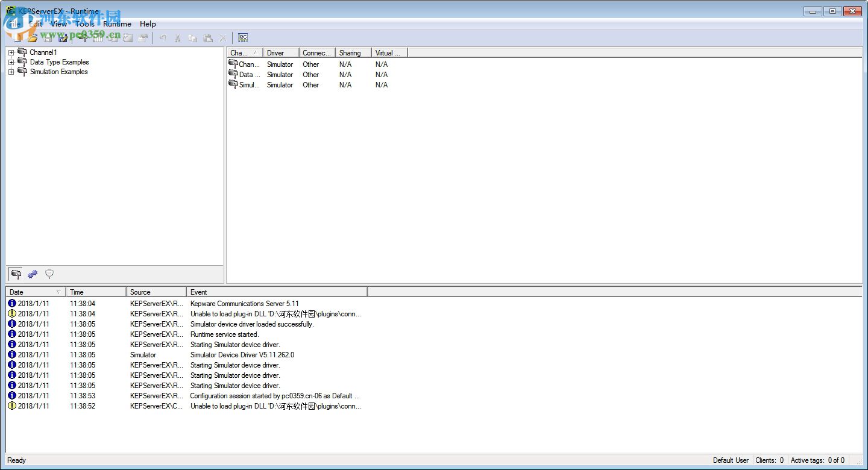Click the Cut scissors icon
The image size is (868, 470).
pyautogui.click(x=178, y=38)
